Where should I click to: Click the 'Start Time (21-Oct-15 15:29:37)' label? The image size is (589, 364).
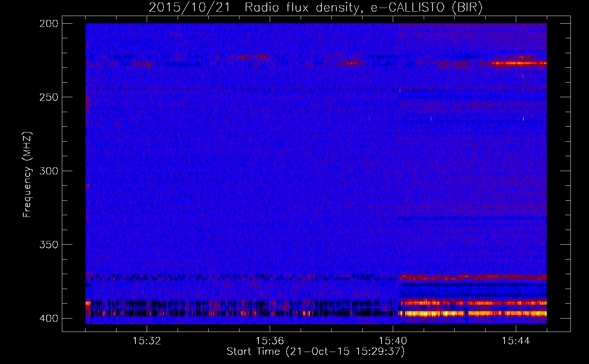316,352
